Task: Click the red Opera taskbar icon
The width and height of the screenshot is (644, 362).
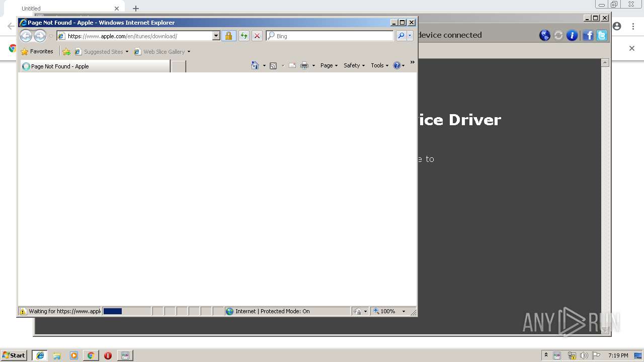Action: click(108, 355)
